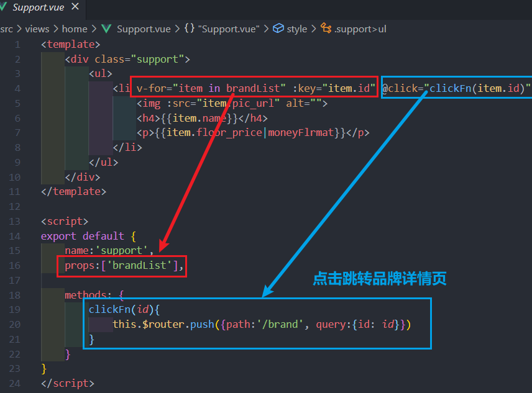Screen dimensions: 532x393
Task: Close the Support.vue tab
Action: 75,6
